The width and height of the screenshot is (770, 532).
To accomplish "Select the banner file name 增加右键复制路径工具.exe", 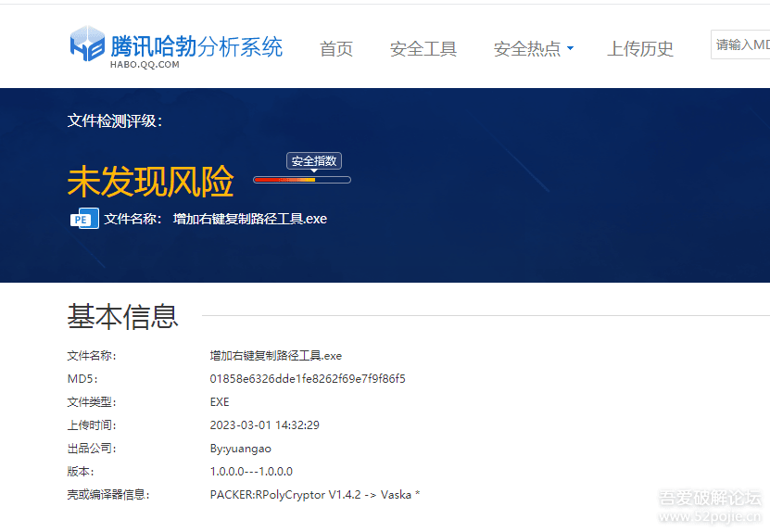I will [x=250, y=219].
